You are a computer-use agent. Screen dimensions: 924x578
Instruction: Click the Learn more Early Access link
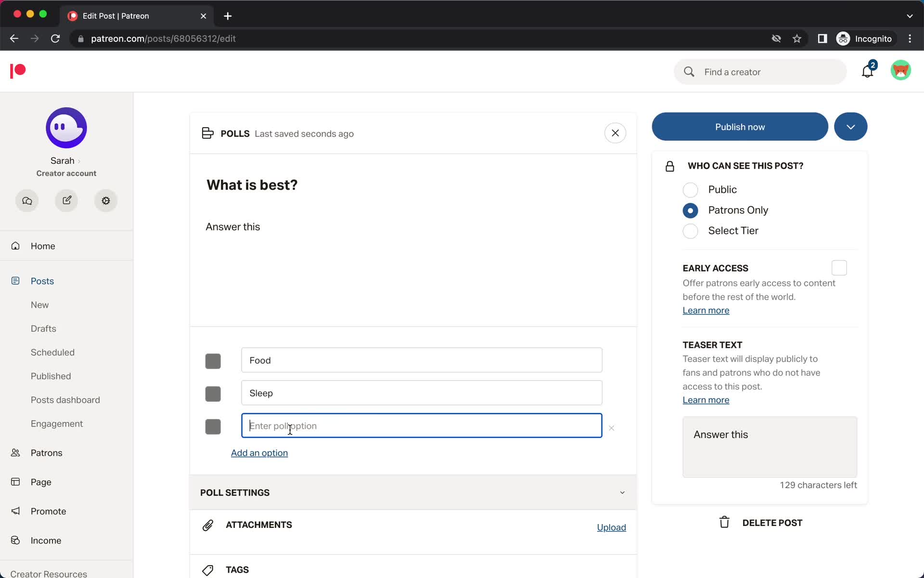(706, 310)
